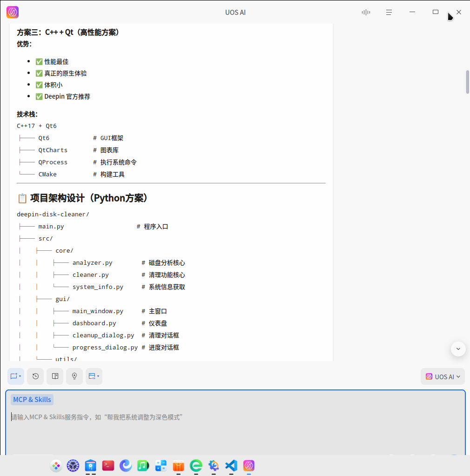Viewport: 470px width, 476px height.
Task: Open the colorful launcher icon in dock
Action: (56, 465)
